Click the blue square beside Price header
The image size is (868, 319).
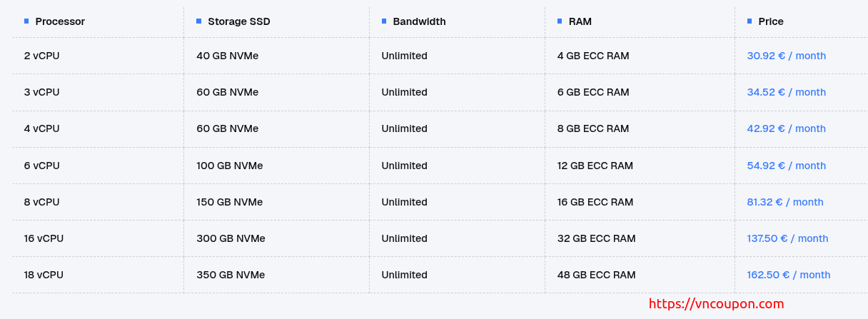pyautogui.click(x=750, y=21)
